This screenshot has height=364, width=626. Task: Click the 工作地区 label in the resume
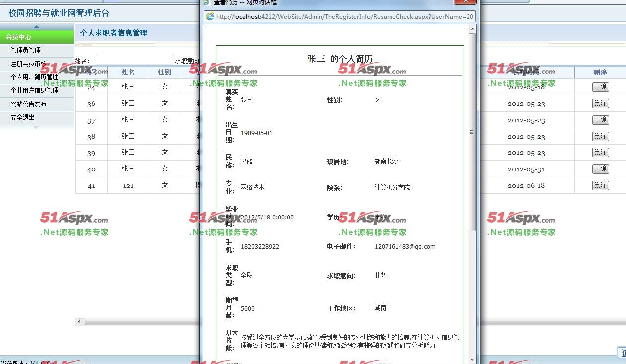coord(341,309)
